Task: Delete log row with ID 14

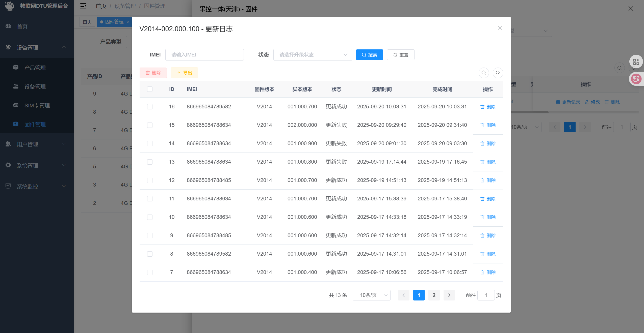Action: tap(488, 143)
